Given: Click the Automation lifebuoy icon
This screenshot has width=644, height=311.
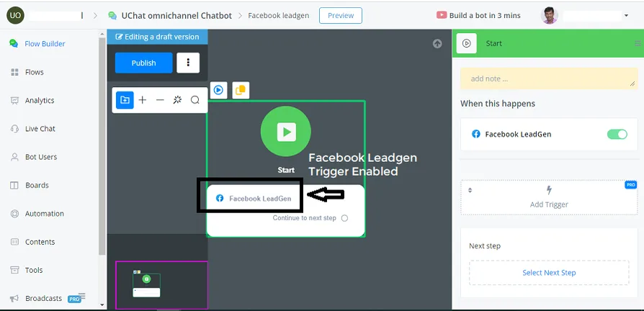Looking at the screenshot, I should click(15, 214).
